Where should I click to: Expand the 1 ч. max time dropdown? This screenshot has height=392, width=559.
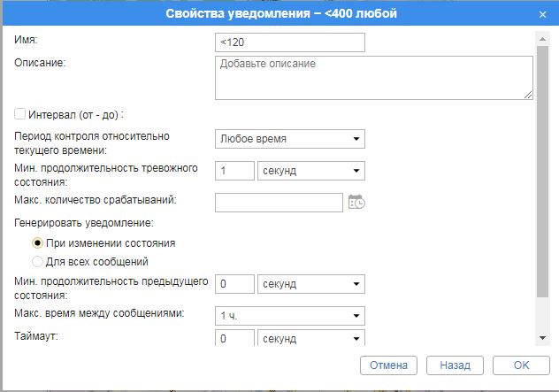[290, 316]
